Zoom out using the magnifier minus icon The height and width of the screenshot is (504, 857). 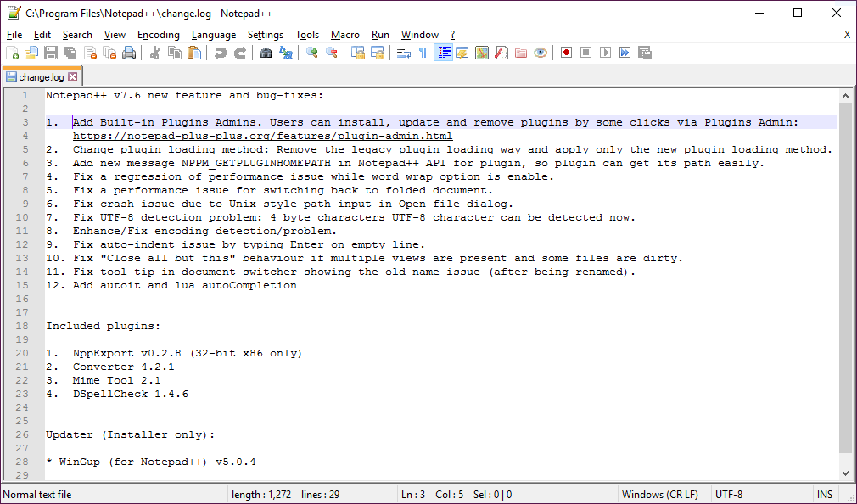click(x=332, y=53)
